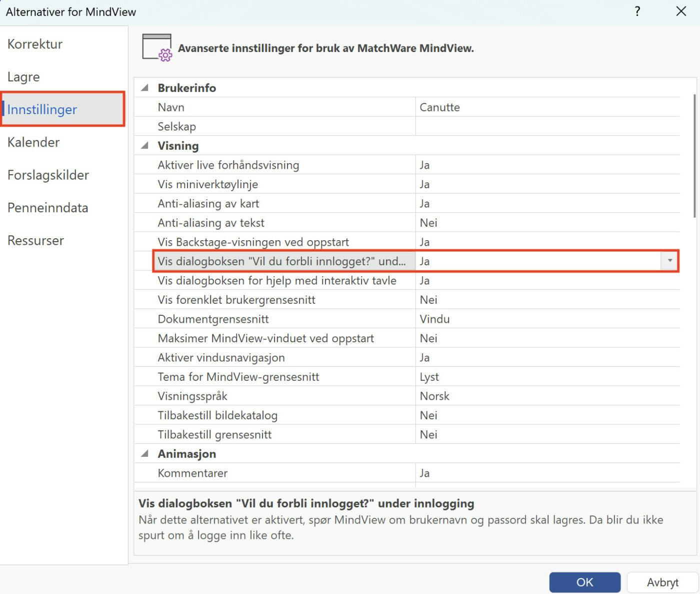
Task: Click the Anti-aliasing av tekst label
Action: 211,223
